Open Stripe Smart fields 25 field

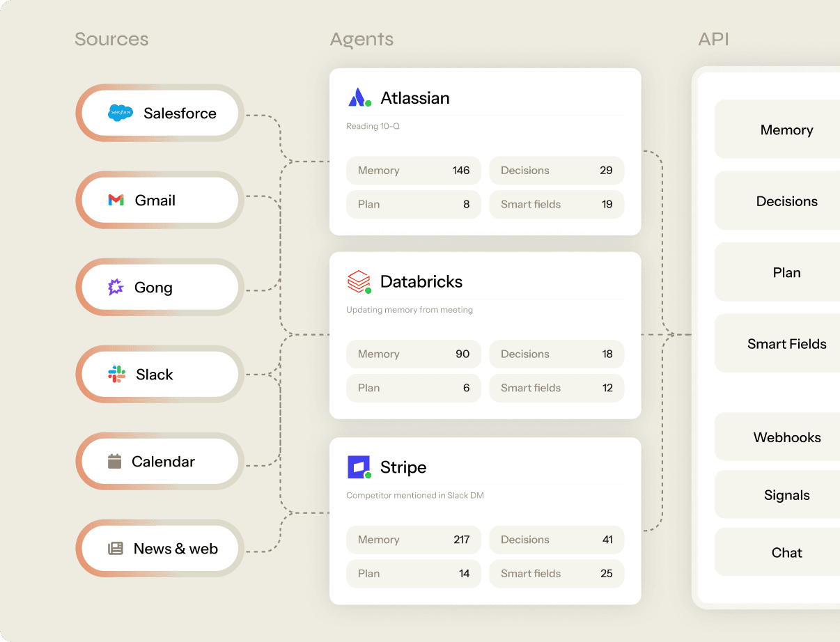[x=557, y=574]
